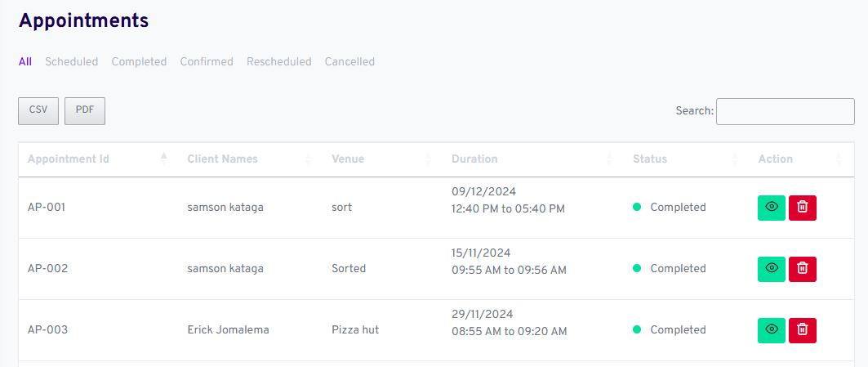Sort table by Status column arrows
The width and height of the screenshot is (868, 367).
(x=735, y=159)
